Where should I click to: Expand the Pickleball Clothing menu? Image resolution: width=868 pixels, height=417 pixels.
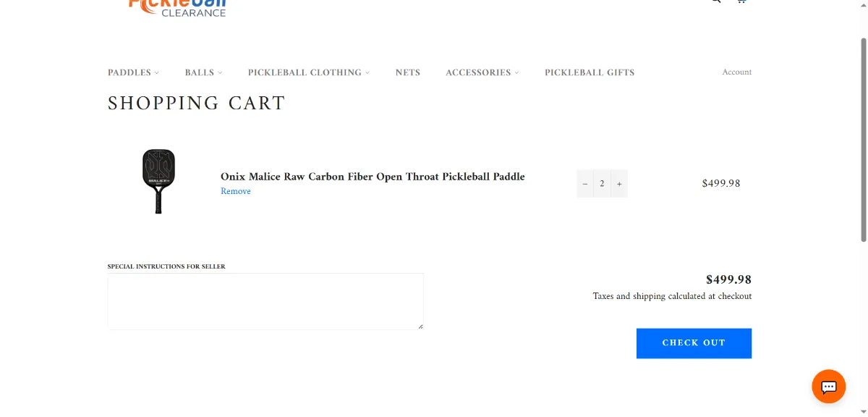point(308,72)
